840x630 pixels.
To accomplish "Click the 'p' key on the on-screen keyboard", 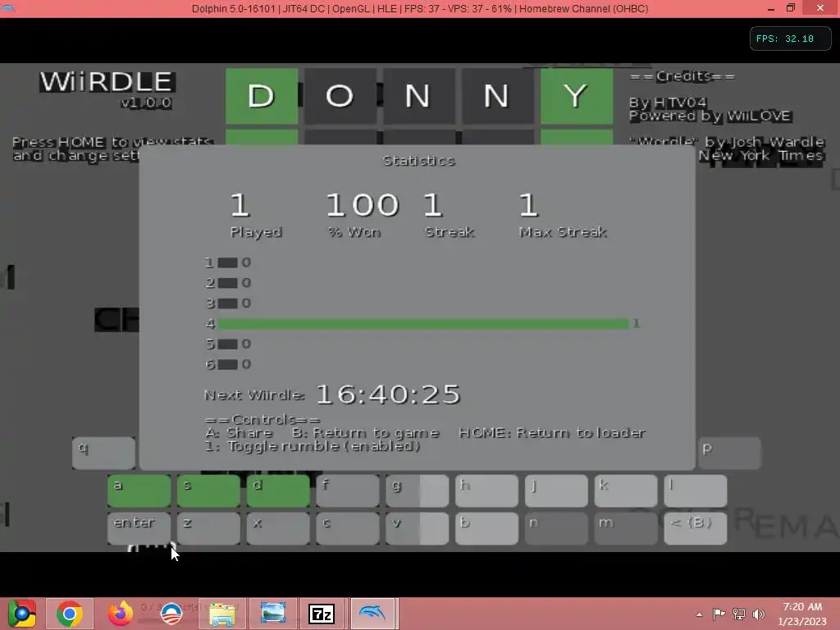I will tap(729, 453).
